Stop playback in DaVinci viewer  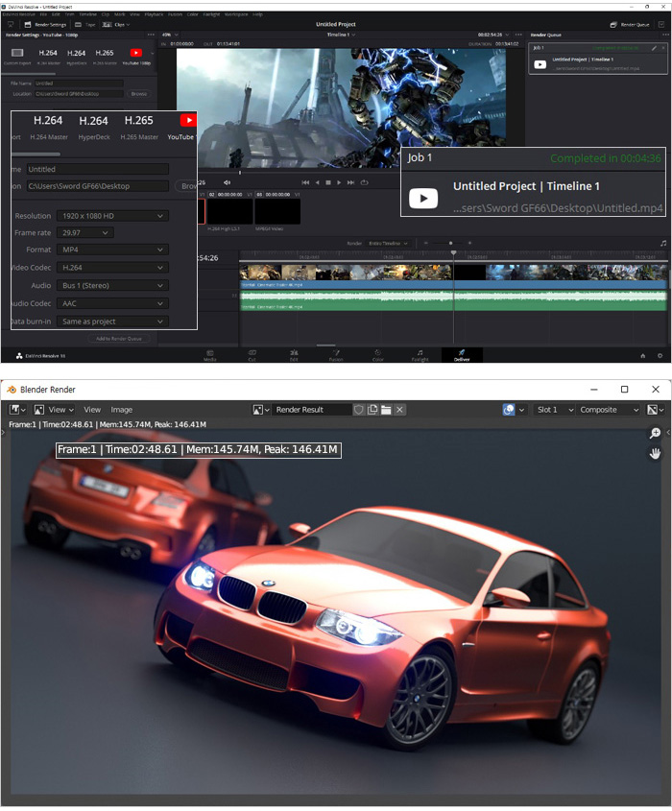pyautogui.click(x=328, y=182)
